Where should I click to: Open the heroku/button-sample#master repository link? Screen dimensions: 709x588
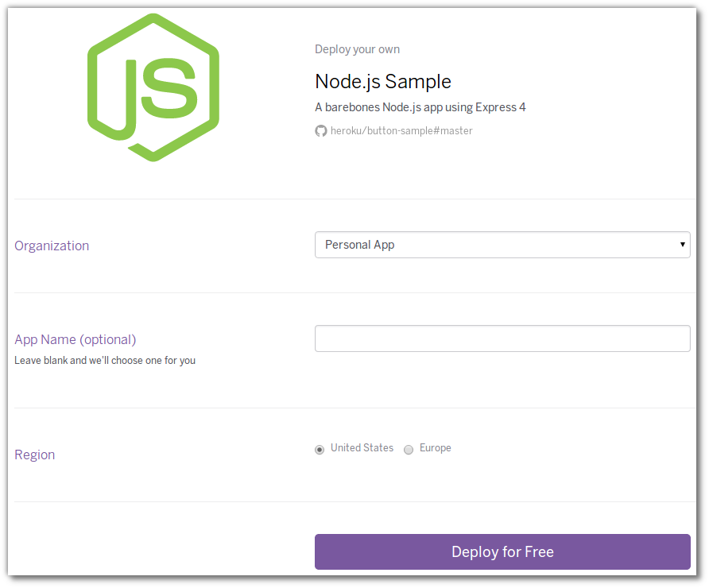401,131
